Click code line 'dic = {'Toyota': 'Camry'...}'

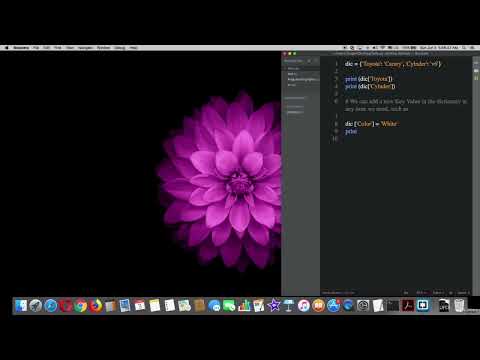coord(393,64)
